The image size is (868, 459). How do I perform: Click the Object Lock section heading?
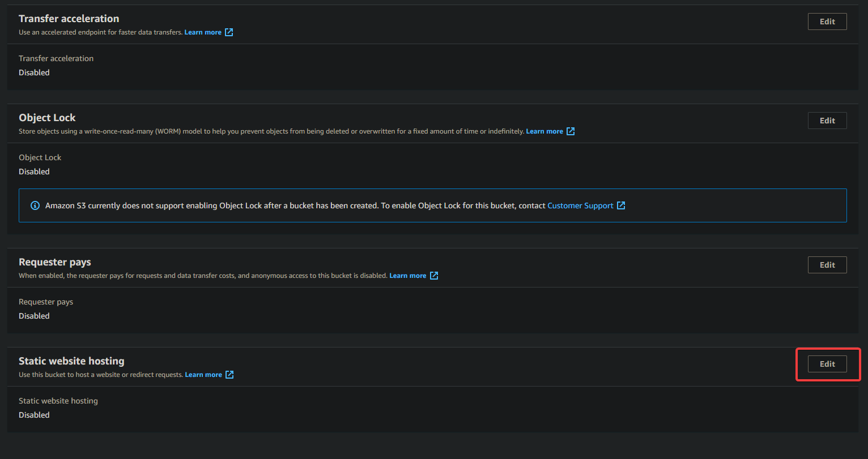coord(47,118)
